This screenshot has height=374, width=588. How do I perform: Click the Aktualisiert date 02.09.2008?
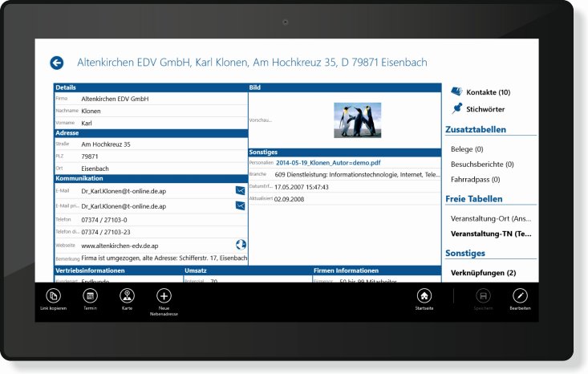coord(289,199)
